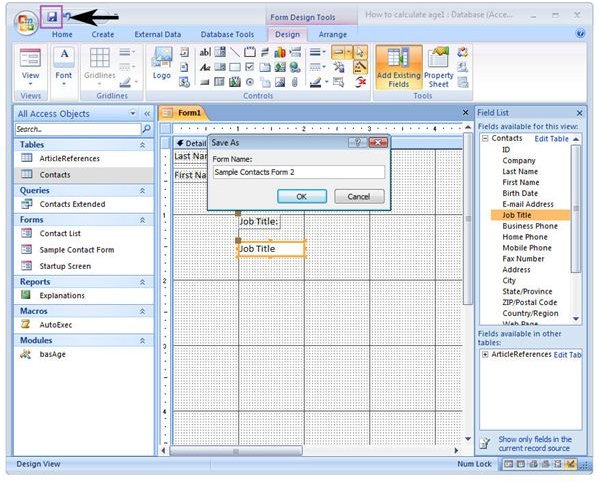Viewport: 600px width, 482px height.
Task: Click the Help icon on the ribbon
Action: (x=580, y=33)
